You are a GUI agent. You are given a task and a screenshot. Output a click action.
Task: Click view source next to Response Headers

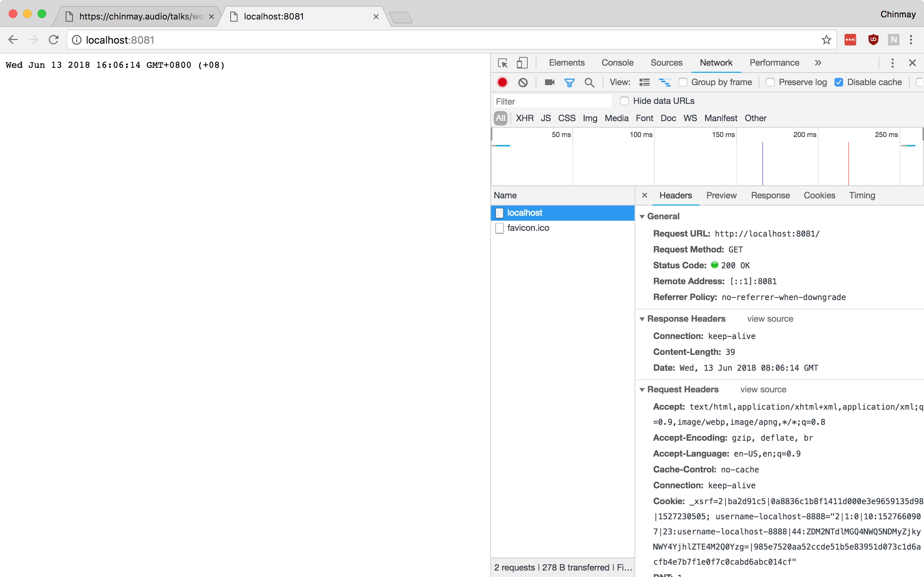tap(770, 319)
